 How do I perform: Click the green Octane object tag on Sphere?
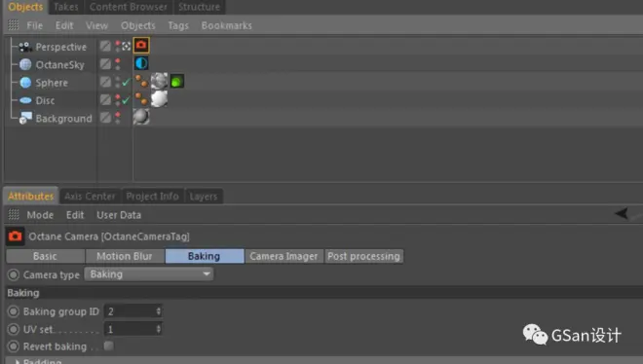176,82
